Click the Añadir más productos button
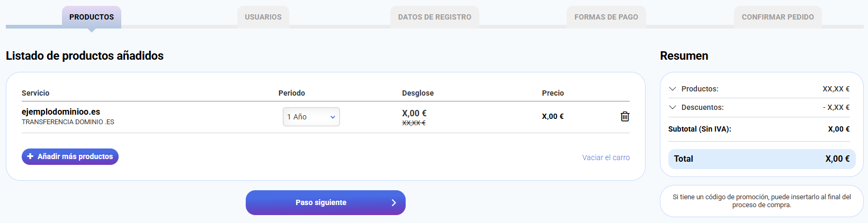 [70, 156]
